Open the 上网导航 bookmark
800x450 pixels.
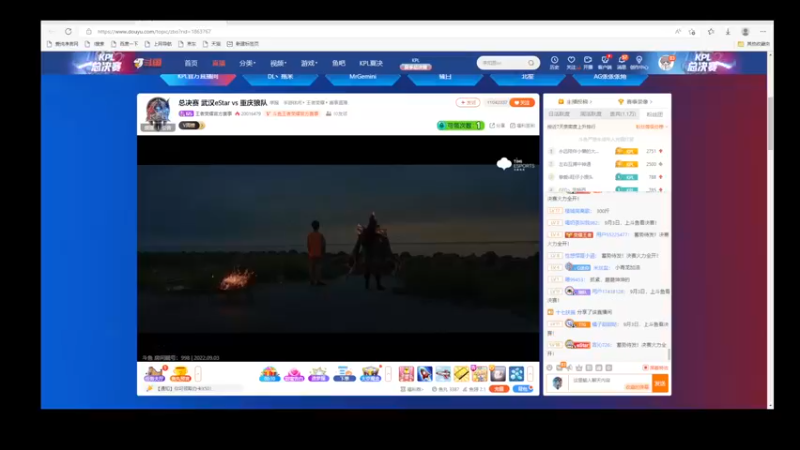[158, 44]
